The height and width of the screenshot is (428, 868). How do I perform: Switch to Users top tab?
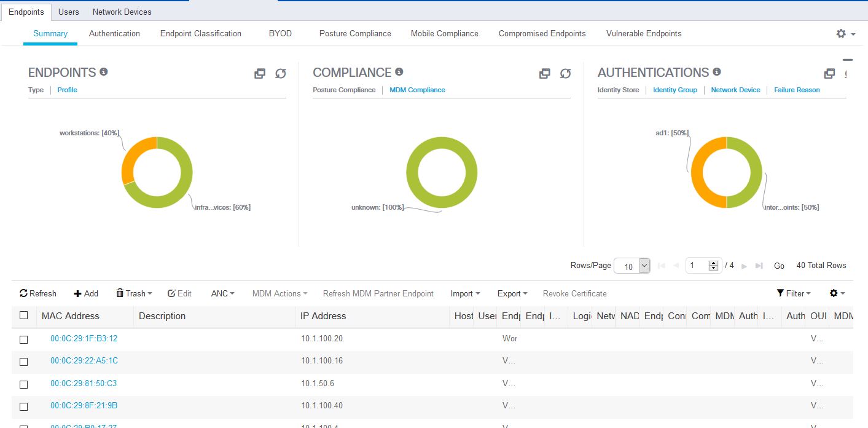[x=69, y=12]
